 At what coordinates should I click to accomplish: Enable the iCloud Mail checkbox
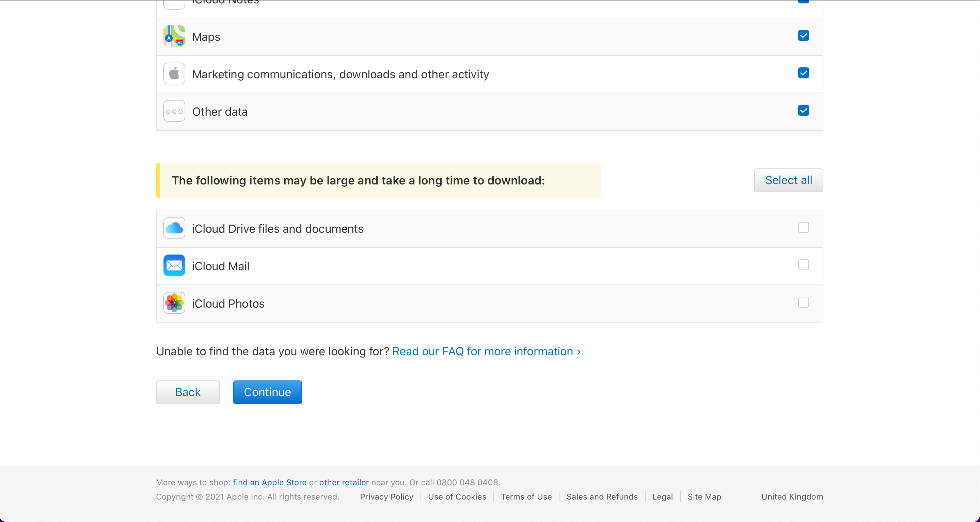point(804,265)
